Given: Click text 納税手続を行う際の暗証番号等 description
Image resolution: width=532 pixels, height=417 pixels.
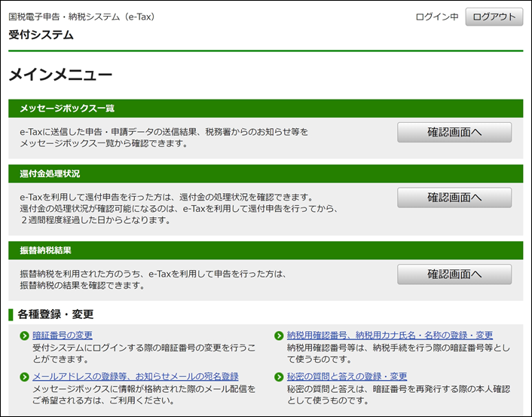Looking at the screenshot, I should pos(399,353).
